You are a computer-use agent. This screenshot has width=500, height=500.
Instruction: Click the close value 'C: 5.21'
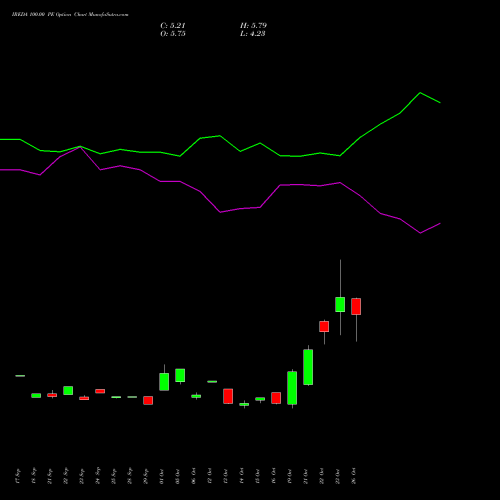(173, 26)
